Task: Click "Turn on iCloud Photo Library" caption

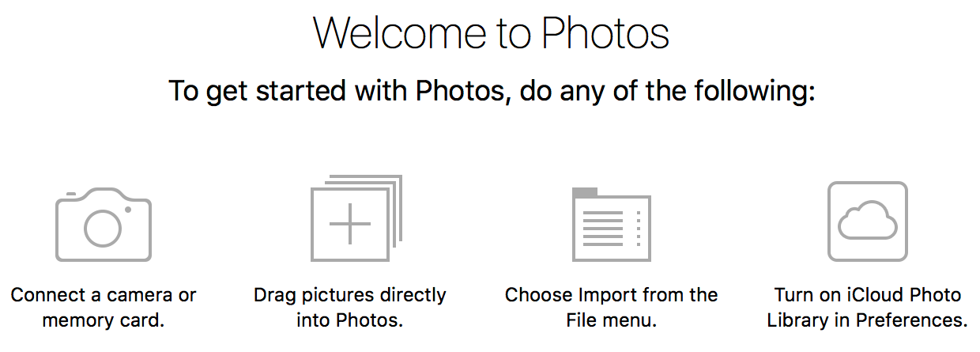Action: pyautogui.click(x=867, y=308)
